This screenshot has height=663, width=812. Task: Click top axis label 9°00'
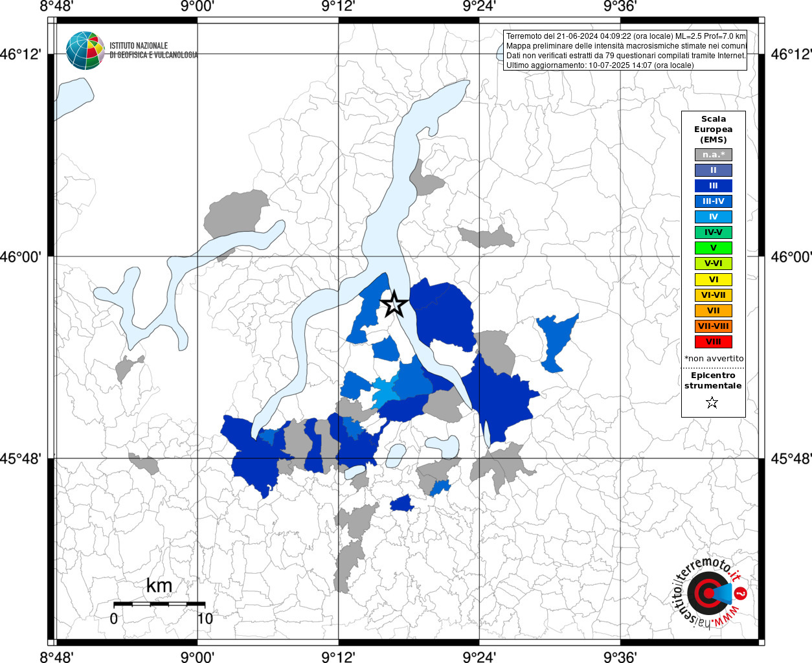coord(197,6)
